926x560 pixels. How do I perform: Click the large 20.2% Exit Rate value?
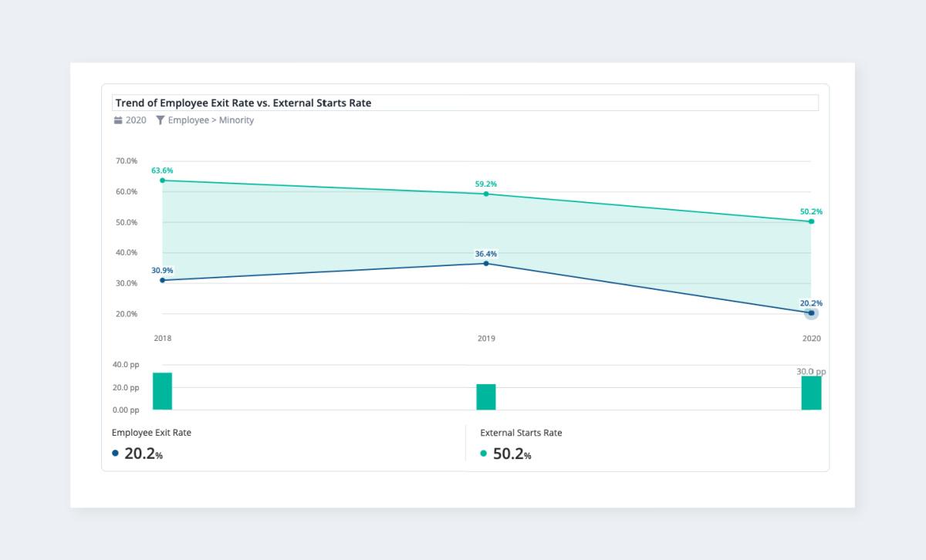pyautogui.click(x=144, y=454)
